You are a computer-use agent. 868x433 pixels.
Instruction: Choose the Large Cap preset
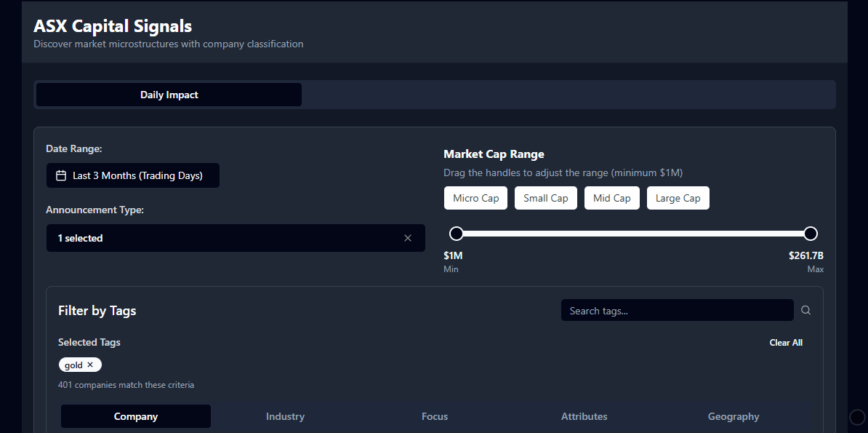678,198
